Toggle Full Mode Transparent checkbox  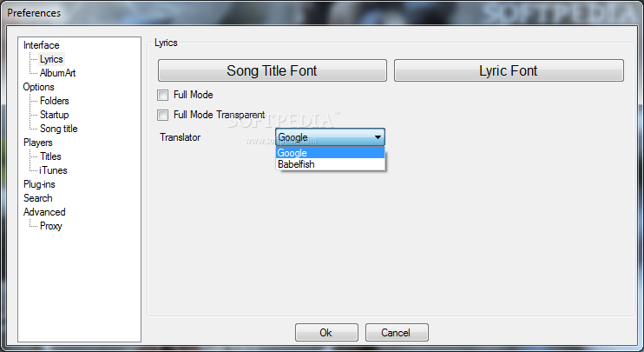[x=162, y=115]
